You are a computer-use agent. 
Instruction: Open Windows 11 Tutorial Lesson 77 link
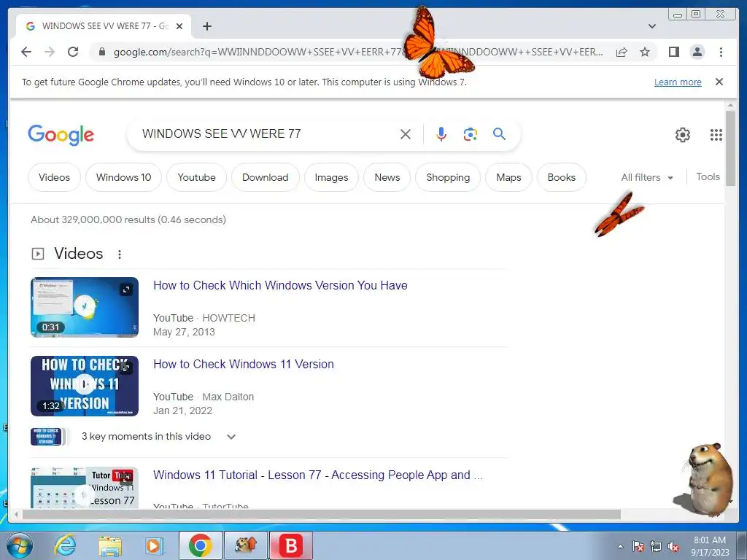[318, 475]
